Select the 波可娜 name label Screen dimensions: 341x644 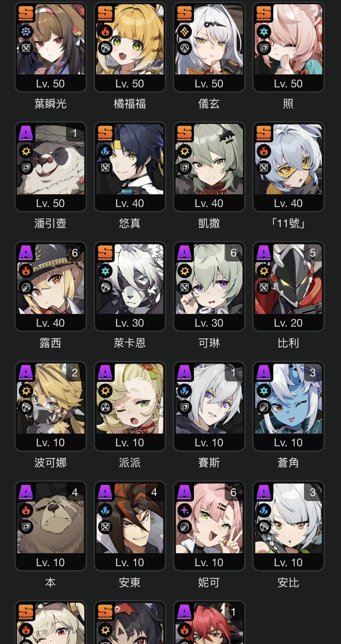click(x=50, y=463)
